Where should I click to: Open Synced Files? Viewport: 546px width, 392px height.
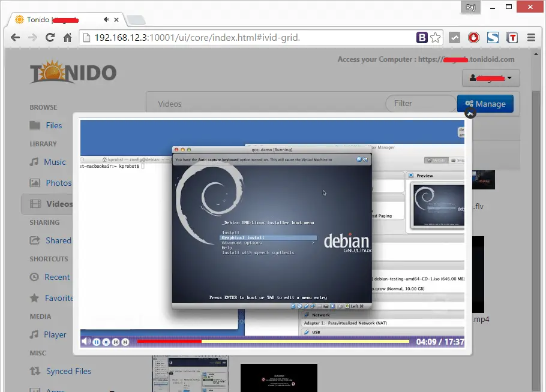[68, 372]
